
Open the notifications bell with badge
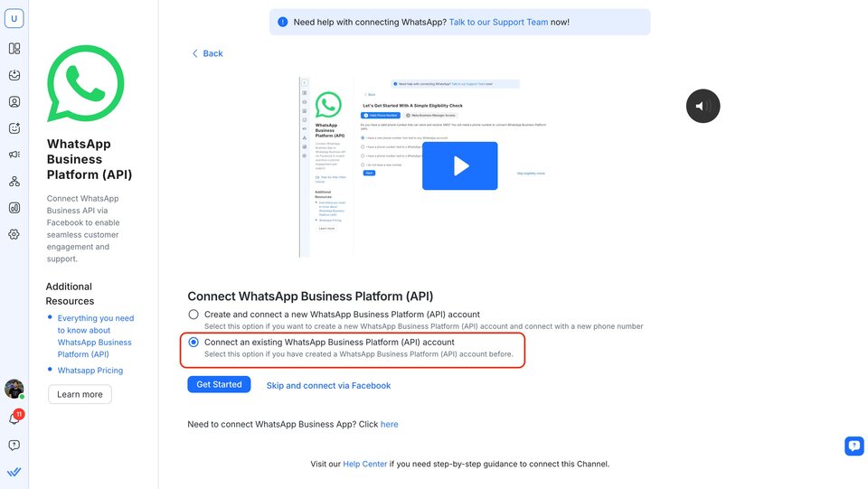(15, 418)
